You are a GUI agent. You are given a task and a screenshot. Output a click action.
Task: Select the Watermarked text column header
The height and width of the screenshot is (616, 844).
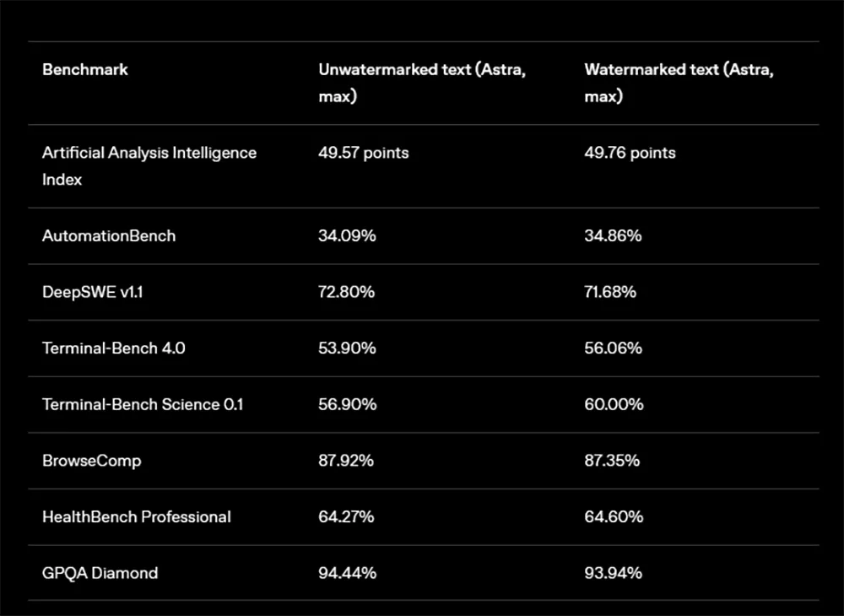pyautogui.click(x=679, y=83)
